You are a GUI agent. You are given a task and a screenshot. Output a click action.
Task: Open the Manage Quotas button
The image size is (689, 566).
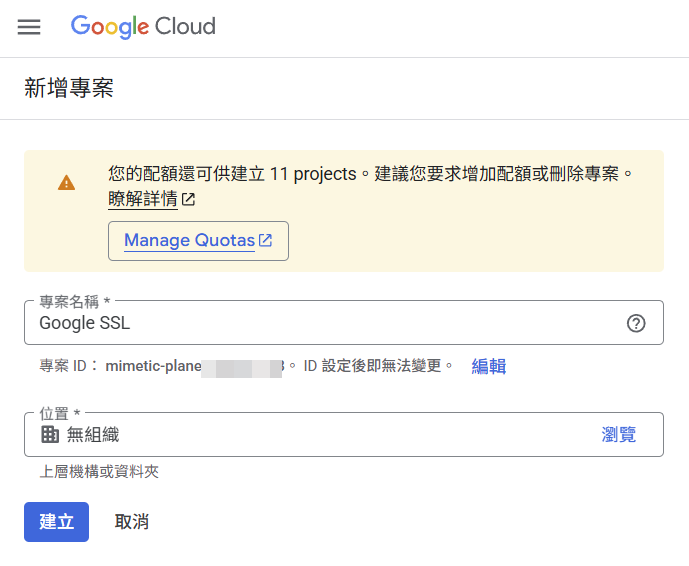pyautogui.click(x=198, y=241)
